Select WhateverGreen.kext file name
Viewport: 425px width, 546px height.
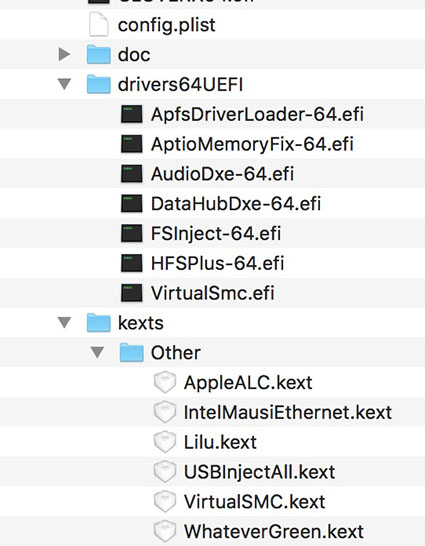coord(274,532)
